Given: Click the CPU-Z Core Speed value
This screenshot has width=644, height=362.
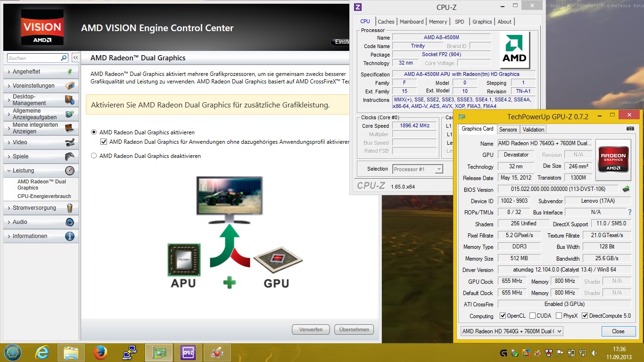Looking at the screenshot, I should click(x=415, y=126).
